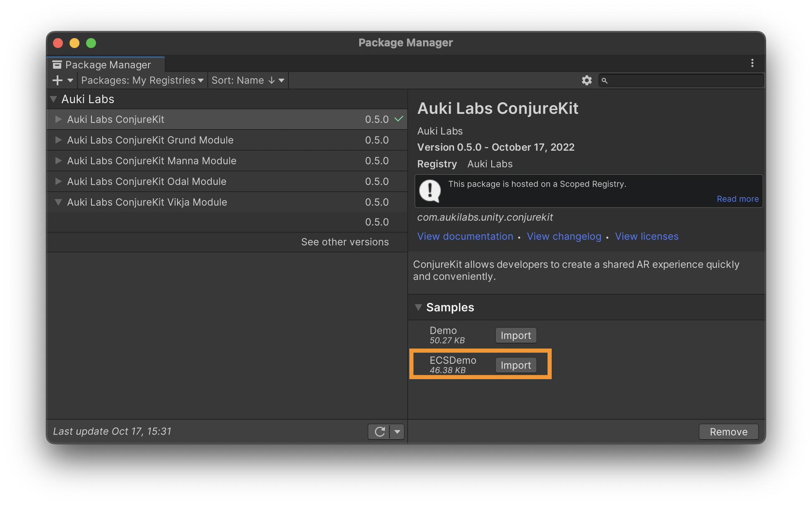
Task: Import the Demo sample
Action: coord(516,335)
